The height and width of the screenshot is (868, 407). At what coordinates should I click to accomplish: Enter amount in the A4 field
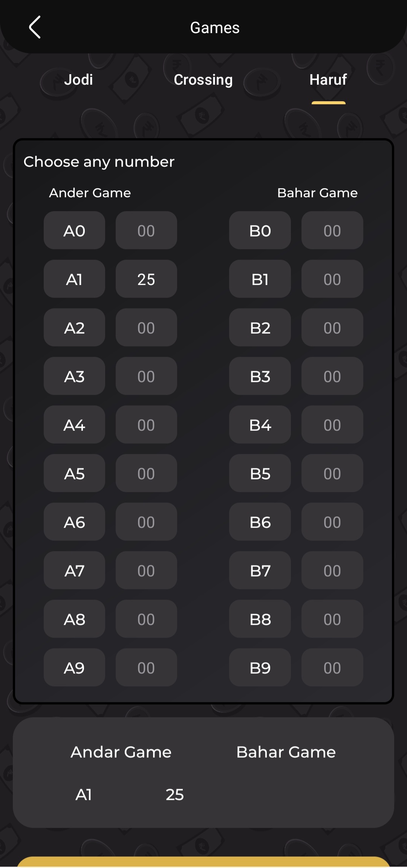coord(146,425)
